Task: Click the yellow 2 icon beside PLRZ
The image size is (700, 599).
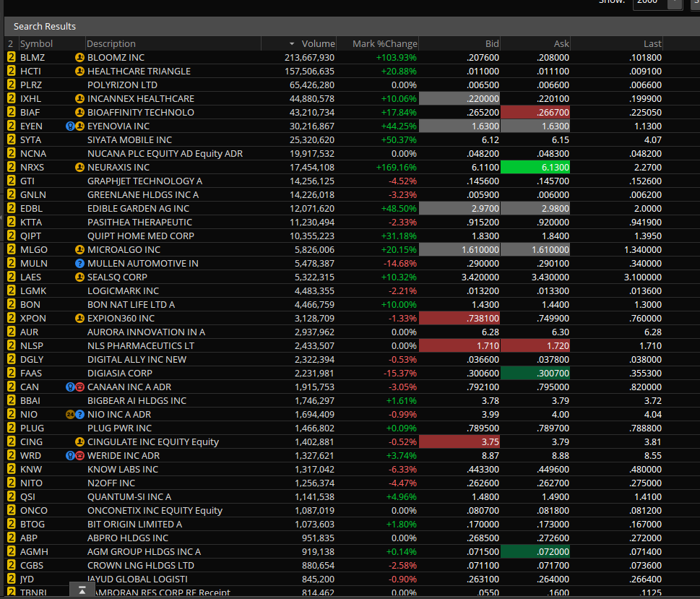Action: pyautogui.click(x=11, y=85)
